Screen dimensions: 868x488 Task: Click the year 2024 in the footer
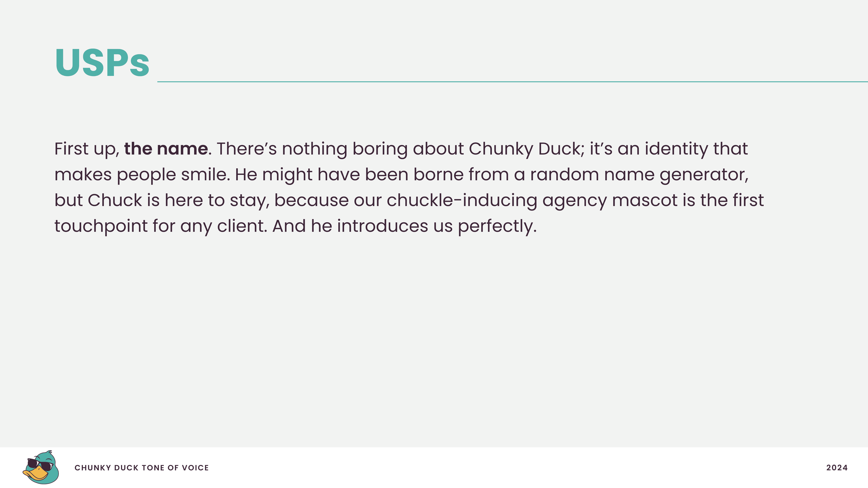point(837,467)
